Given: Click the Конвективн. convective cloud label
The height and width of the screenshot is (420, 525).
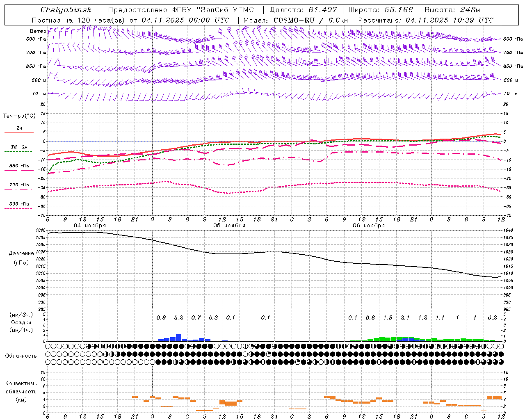Looking at the screenshot, I should [x=21, y=383].
